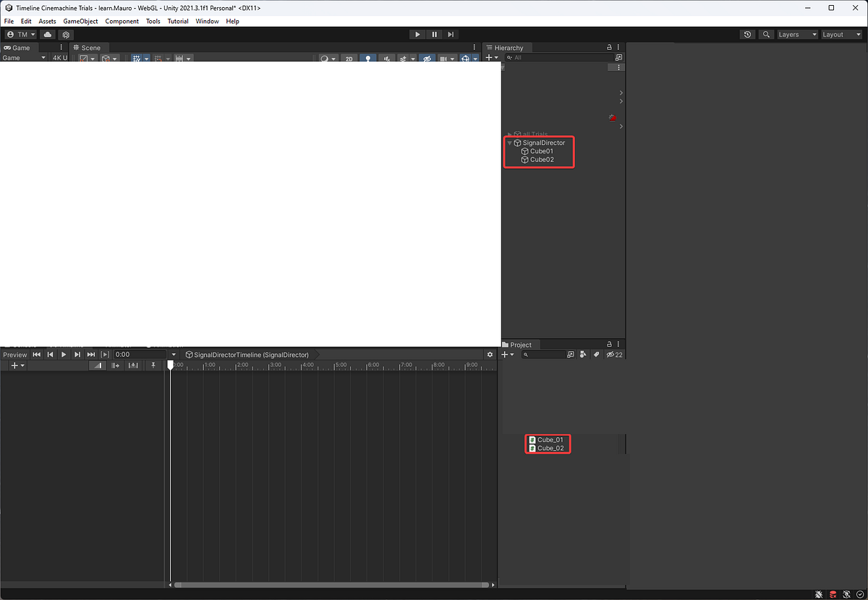Click the Unity cloud services icon

[x=48, y=34]
